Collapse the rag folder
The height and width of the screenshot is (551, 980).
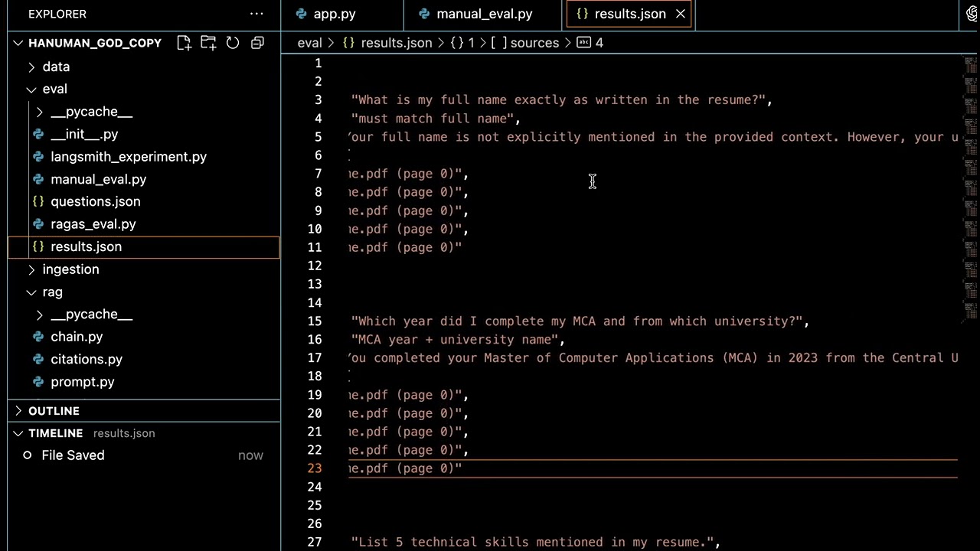point(31,292)
